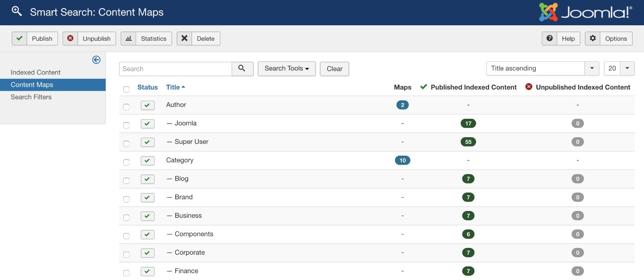Open Help using the question mark icon
Viewport: 644px width, 280px height.
pos(549,38)
